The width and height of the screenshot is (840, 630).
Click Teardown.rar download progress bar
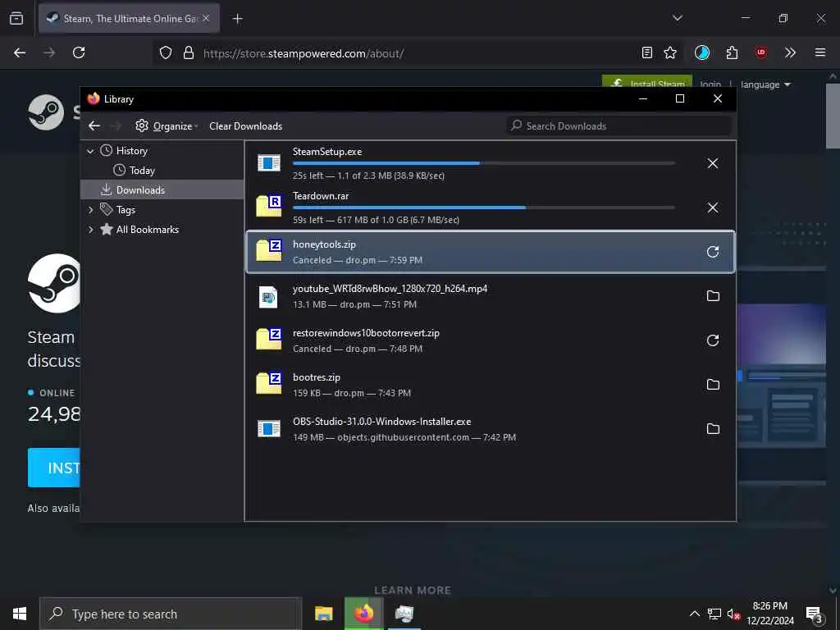[484, 208]
